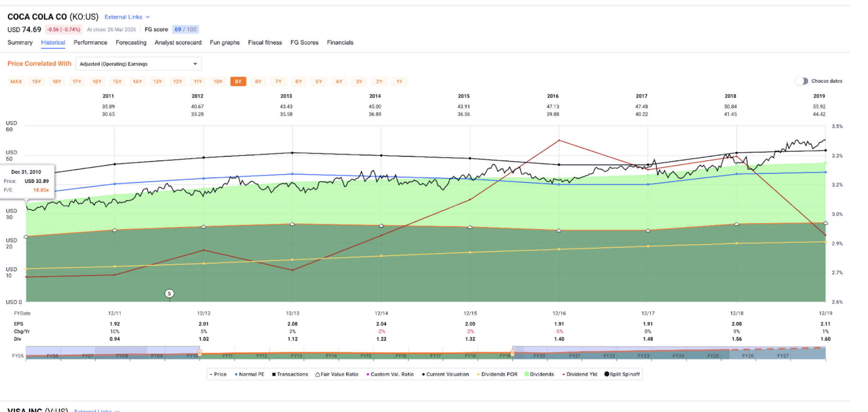Click the -0.56 (-0.74%) price change badge

click(63, 29)
